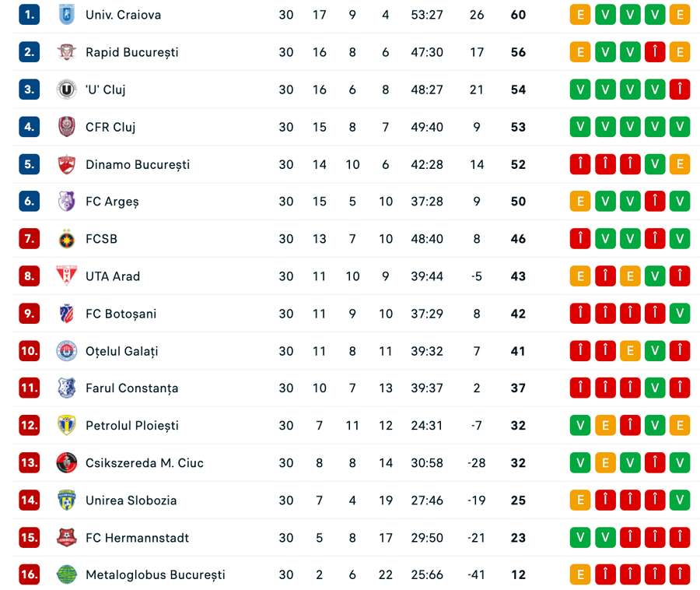700x590 pixels.
Task: Click the FCSB club badge
Action: (66, 239)
